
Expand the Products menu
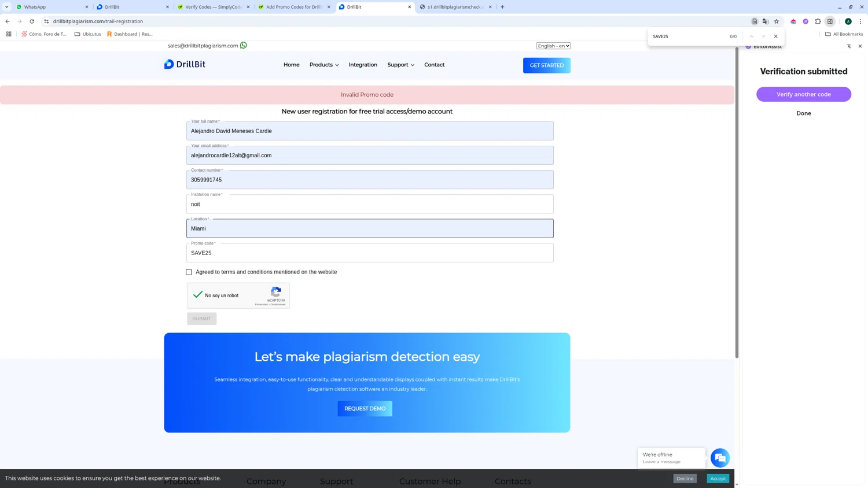click(324, 65)
